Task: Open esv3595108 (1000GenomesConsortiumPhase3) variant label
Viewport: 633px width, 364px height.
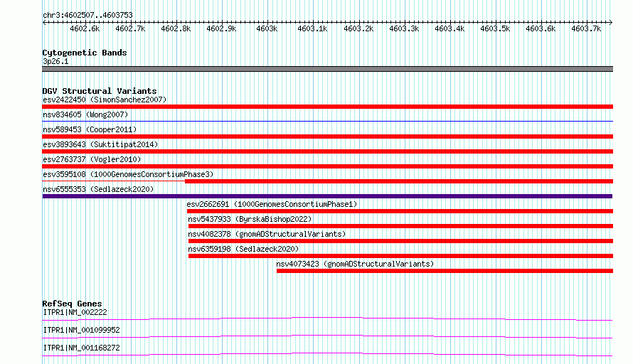Action: [x=128, y=174]
